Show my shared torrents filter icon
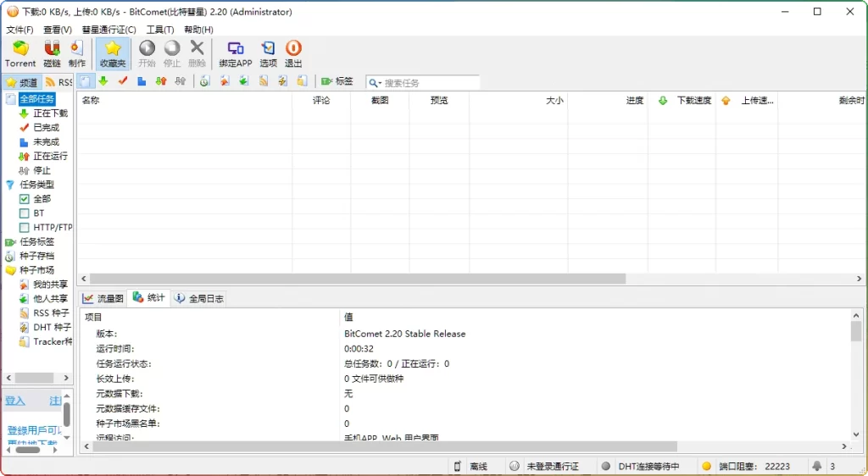 (x=224, y=82)
